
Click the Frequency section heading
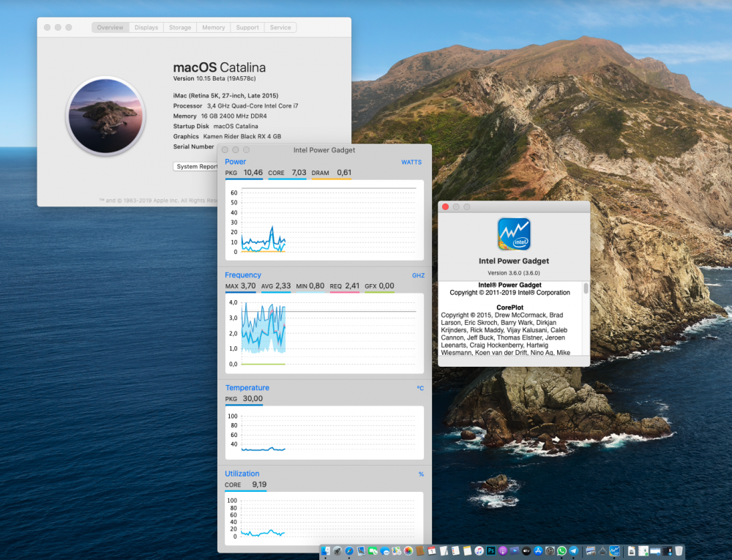[243, 275]
